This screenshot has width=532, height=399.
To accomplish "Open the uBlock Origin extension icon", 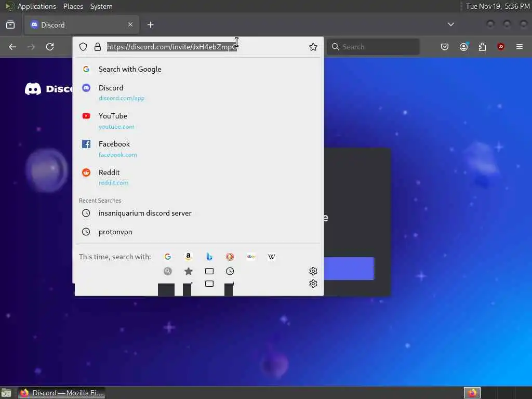I will (501, 47).
